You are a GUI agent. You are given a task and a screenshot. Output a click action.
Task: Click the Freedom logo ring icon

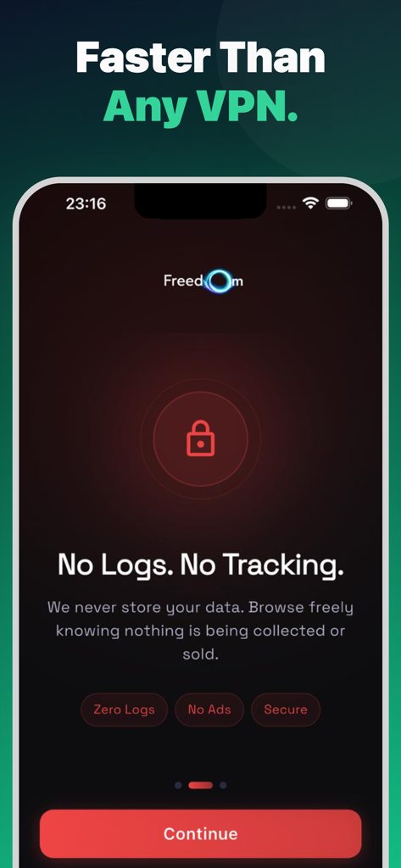click(220, 281)
